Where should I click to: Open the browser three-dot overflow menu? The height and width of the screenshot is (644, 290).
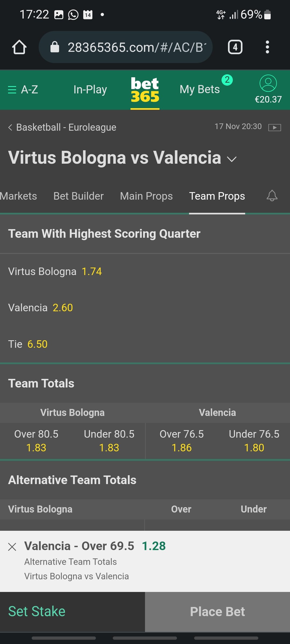267,47
